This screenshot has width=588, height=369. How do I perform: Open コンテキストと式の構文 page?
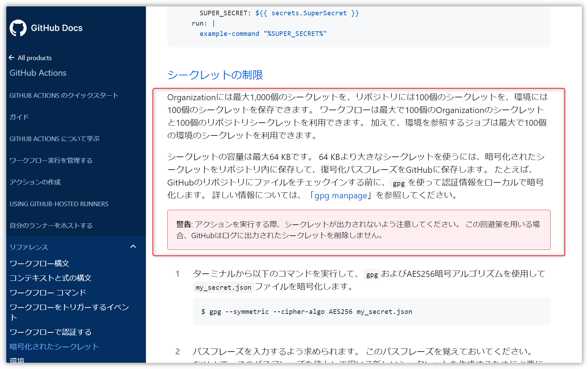click(50, 278)
